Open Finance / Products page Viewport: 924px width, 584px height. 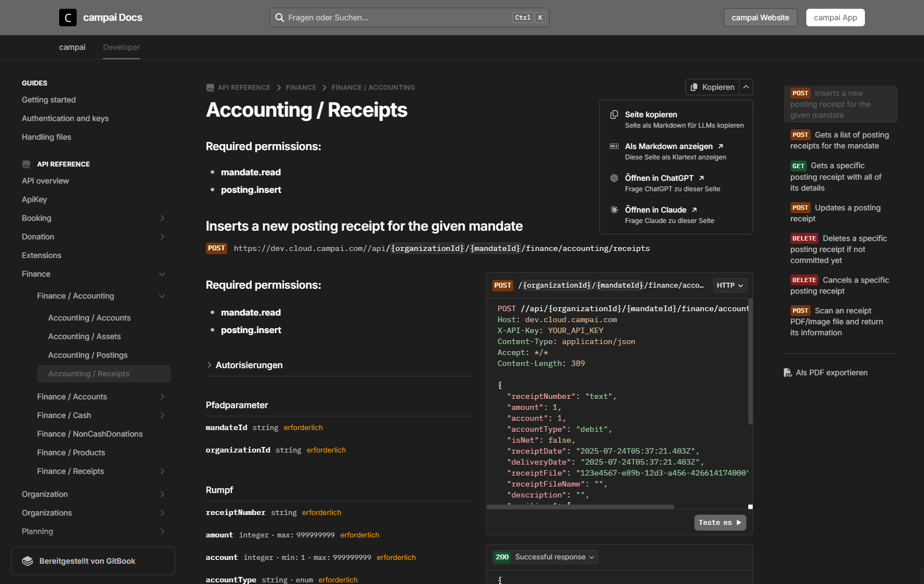click(71, 453)
